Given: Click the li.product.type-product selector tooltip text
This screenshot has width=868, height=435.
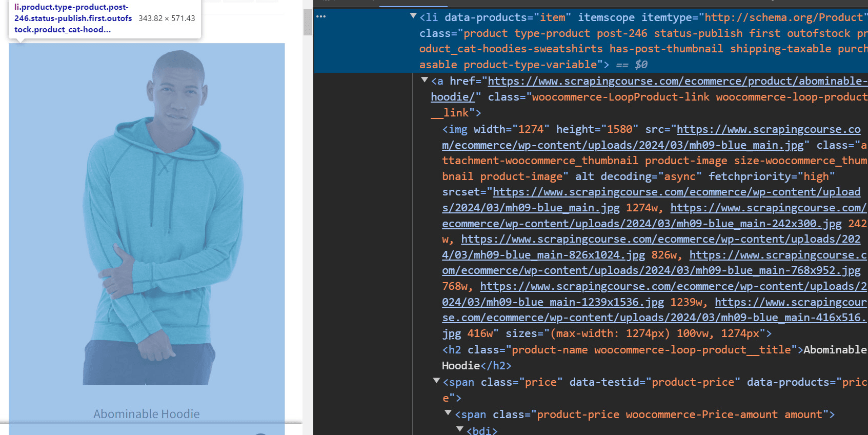Looking at the screenshot, I should [73, 18].
